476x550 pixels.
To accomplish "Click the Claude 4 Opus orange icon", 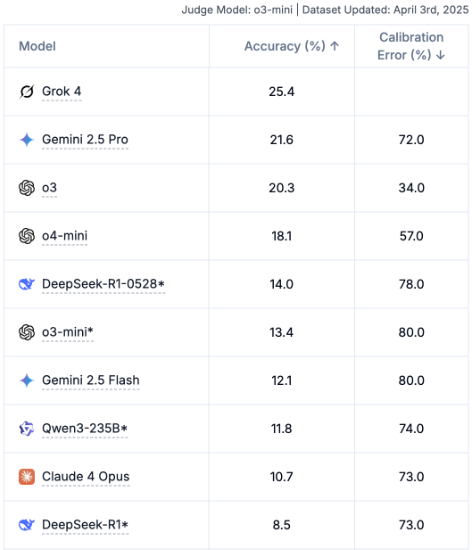I will pyautogui.click(x=27, y=477).
